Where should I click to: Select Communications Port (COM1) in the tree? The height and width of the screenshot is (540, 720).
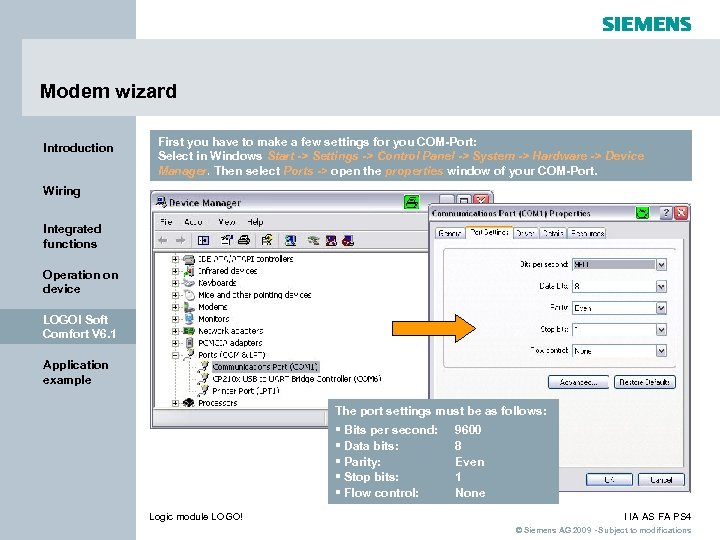click(265, 367)
